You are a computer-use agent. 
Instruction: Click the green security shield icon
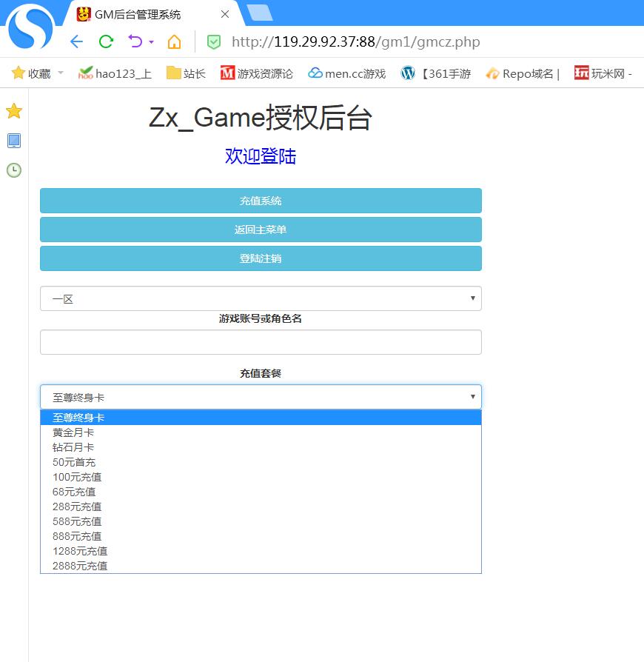213,42
